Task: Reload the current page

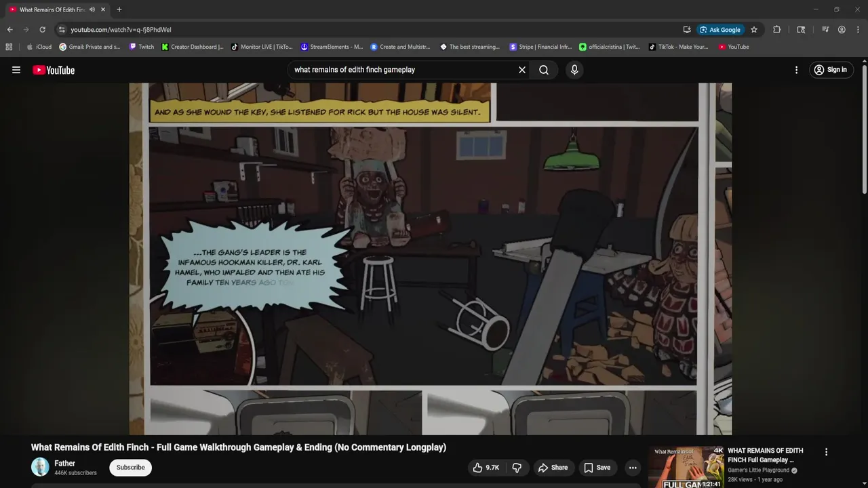Action: [x=42, y=30]
